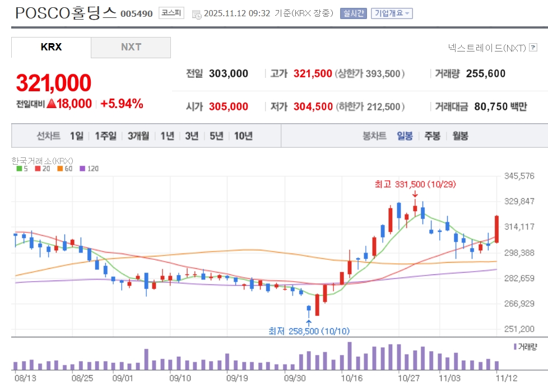Click the 251,200 price axis label
Viewport: 548px width, 392px height.
pyautogui.click(x=519, y=329)
